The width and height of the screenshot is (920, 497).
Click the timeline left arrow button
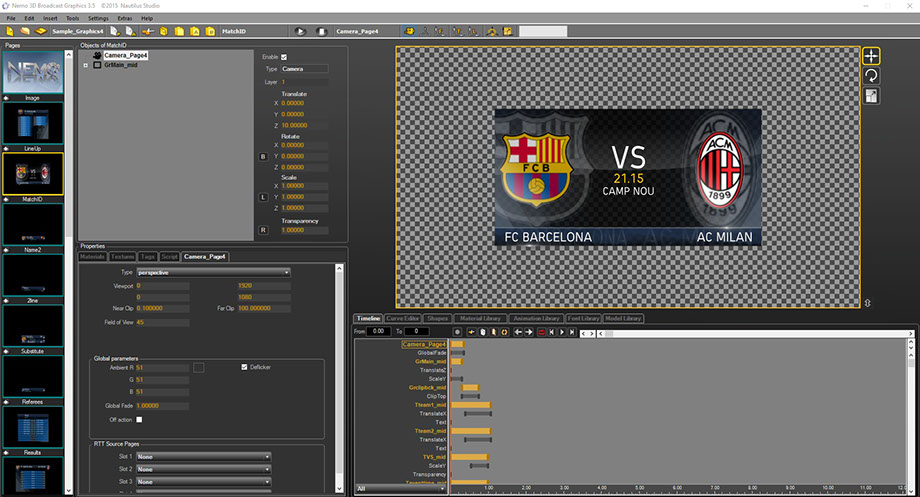click(518, 331)
